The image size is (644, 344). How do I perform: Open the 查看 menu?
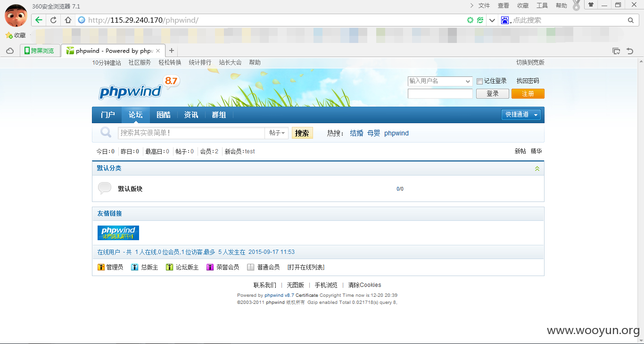coord(504,6)
